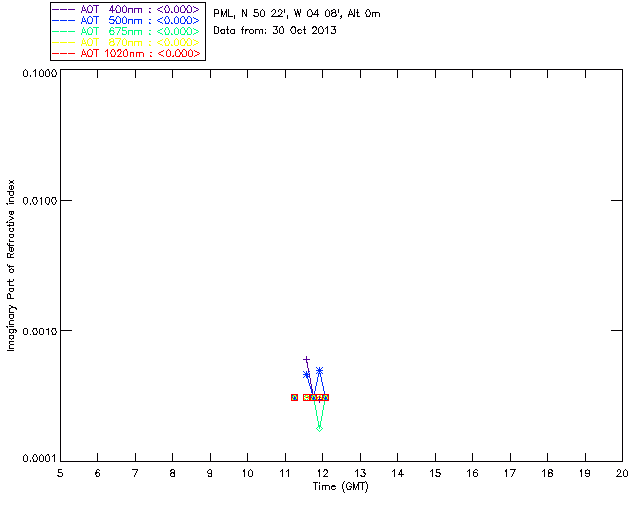Click the x-axis tick label 14
The width and height of the screenshot is (640, 512).
(398, 473)
